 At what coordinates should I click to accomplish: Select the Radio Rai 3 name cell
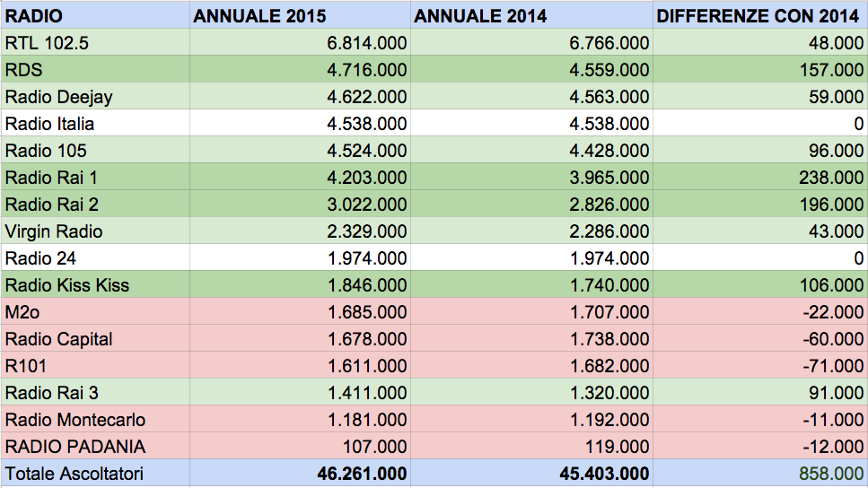(95, 393)
